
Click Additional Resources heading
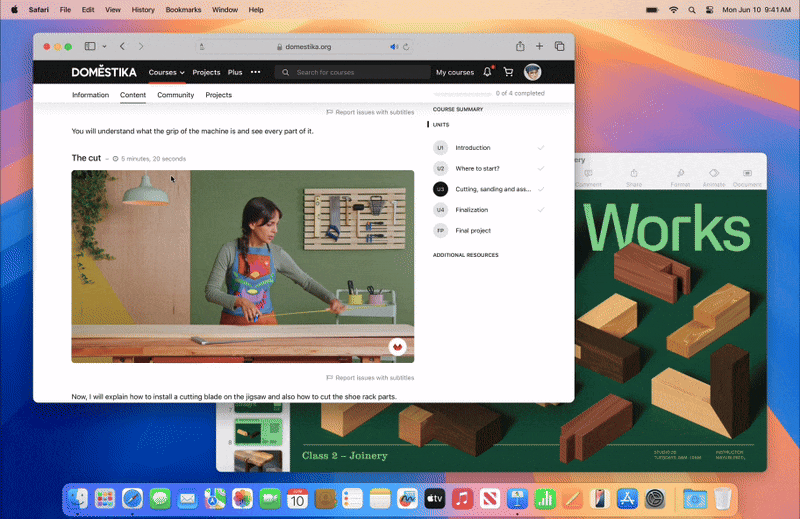coord(465,255)
